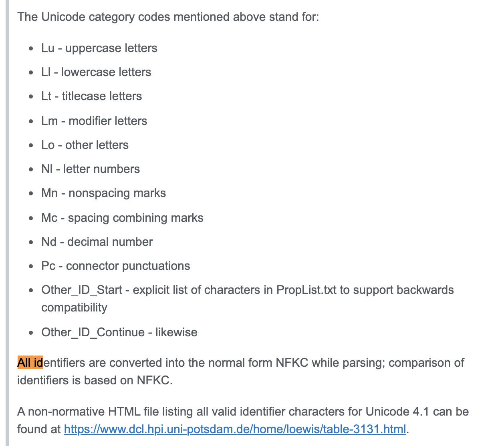
Task: Click the "Lm - modifier letters" list item
Action: pos(94,121)
